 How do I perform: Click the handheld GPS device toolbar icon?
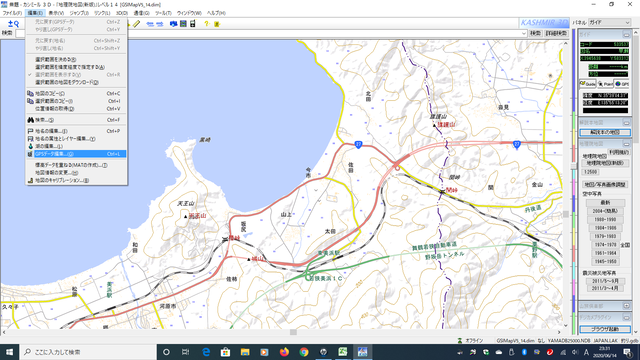pyautogui.click(x=193, y=24)
